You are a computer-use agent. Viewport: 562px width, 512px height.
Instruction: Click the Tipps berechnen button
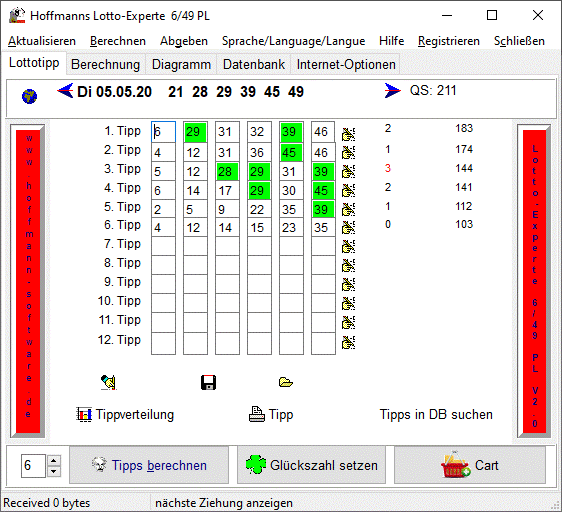[x=149, y=465]
